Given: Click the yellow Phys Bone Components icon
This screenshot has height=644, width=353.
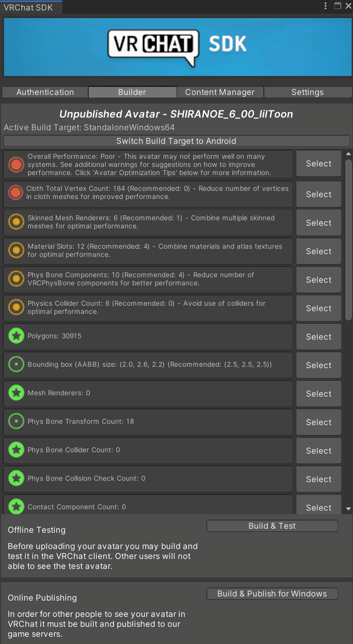Looking at the screenshot, I should click(16, 279).
